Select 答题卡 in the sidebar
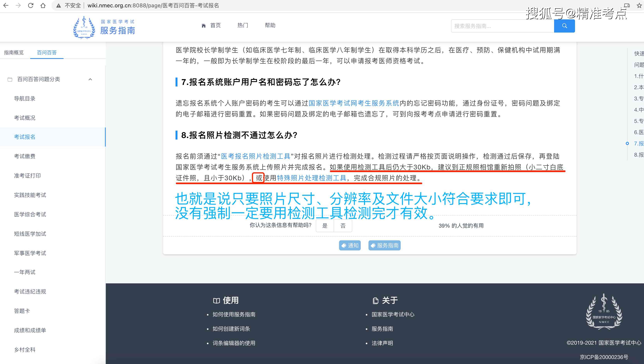Viewport: 644px width, 364px height. coord(22,311)
